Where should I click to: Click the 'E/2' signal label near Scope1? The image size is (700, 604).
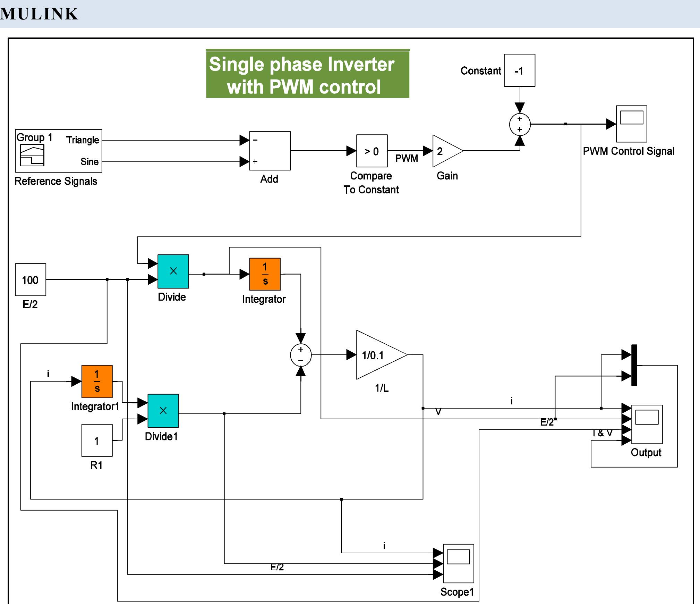pyautogui.click(x=277, y=567)
